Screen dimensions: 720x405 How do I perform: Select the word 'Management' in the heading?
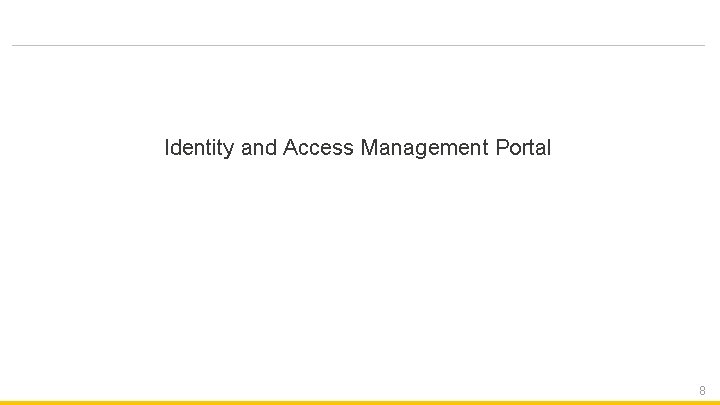coord(424,148)
